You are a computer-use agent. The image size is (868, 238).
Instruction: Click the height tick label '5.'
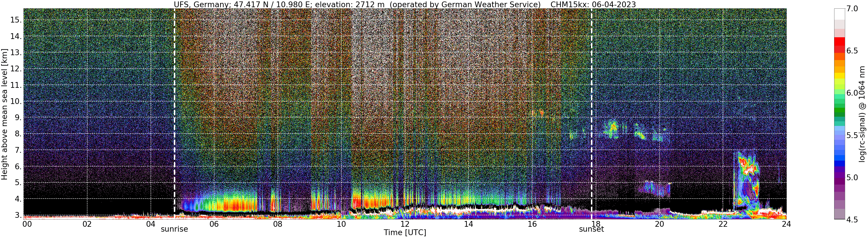coord(18,183)
